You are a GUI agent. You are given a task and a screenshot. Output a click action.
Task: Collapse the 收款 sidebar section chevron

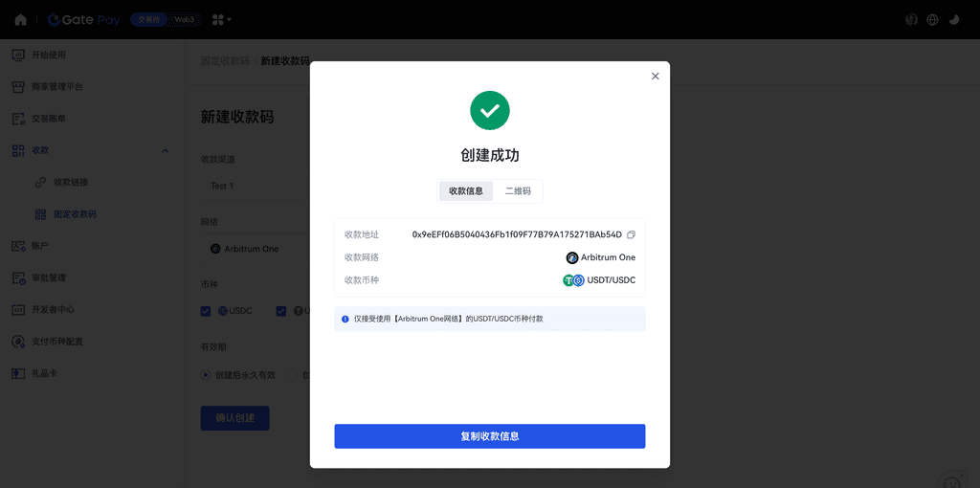tap(165, 150)
